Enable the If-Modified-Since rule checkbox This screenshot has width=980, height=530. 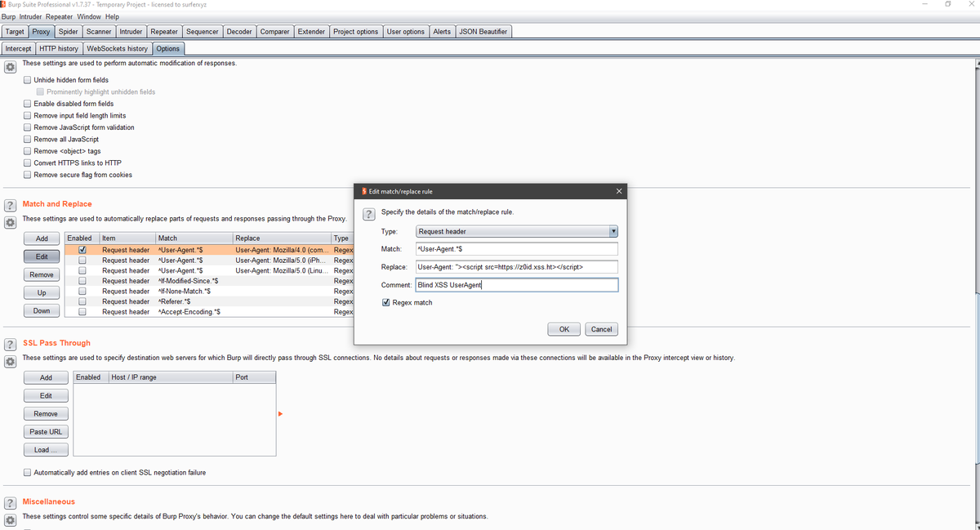pos(82,281)
